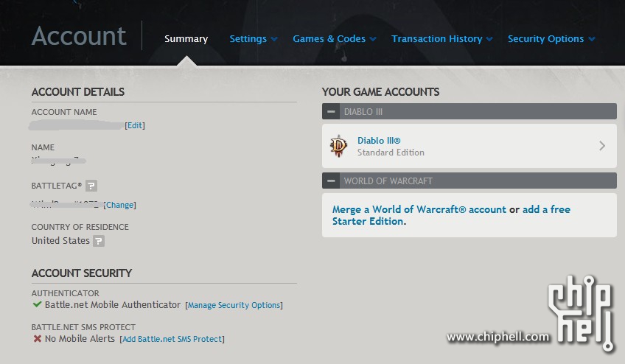Click add a free Starter Edition link
This screenshot has height=364, width=625.
(x=451, y=215)
